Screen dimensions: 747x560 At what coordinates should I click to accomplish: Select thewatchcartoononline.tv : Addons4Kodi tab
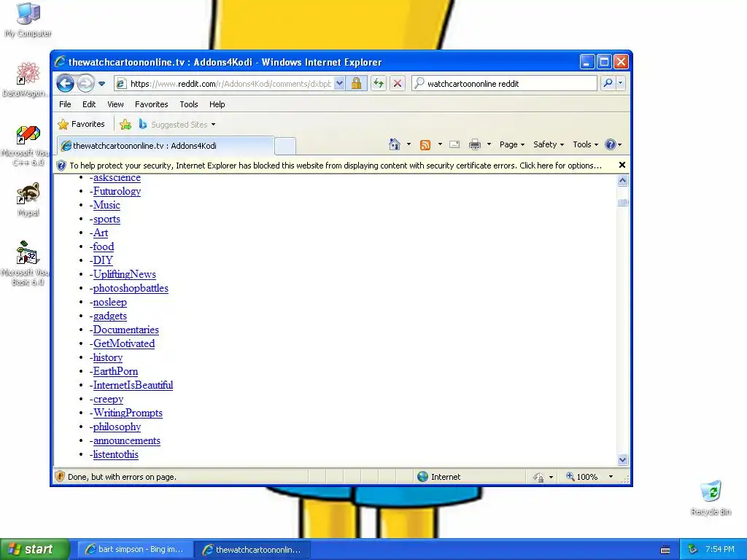point(166,146)
